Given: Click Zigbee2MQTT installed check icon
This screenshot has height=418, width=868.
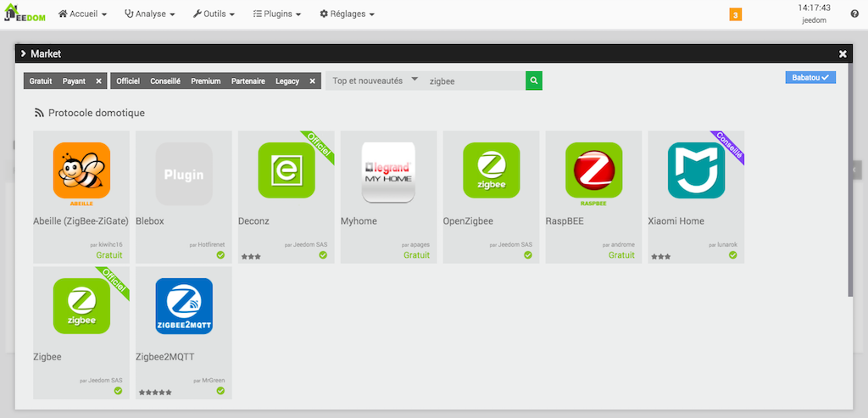Looking at the screenshot, I should [x=220, y=391].
